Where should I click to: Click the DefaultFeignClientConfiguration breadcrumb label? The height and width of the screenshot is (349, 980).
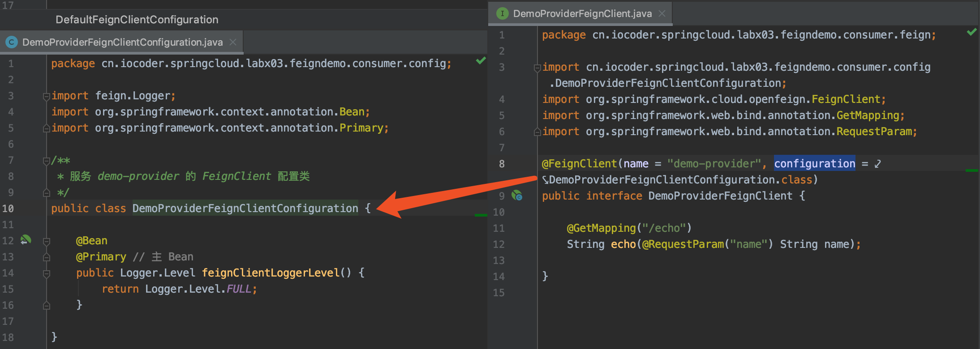click(137, 20)
